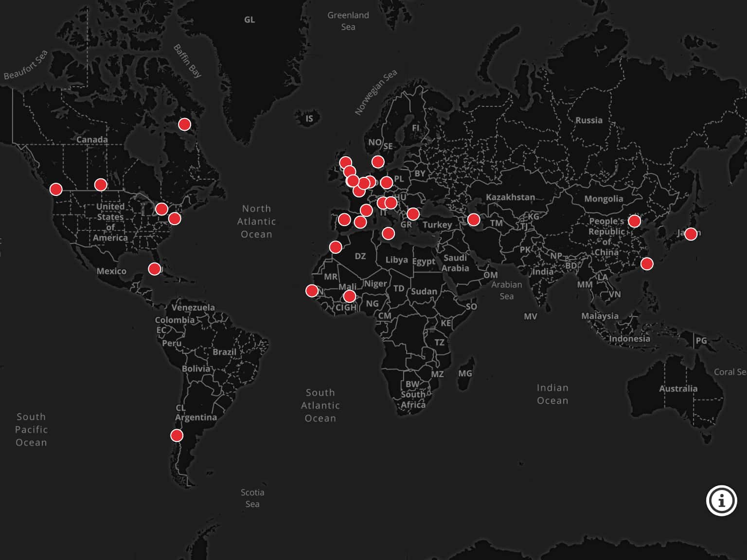
Task: Click the marker east of Turkey near TM
Action: (474, 220)
